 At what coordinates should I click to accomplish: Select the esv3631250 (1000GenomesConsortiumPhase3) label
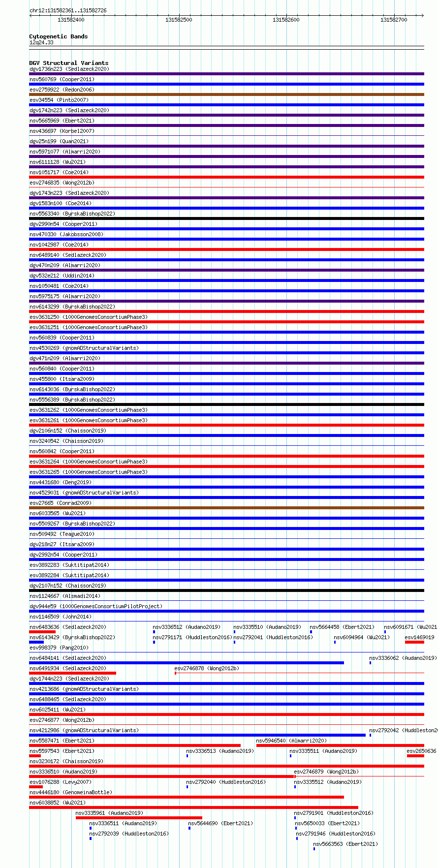(89, 317)
